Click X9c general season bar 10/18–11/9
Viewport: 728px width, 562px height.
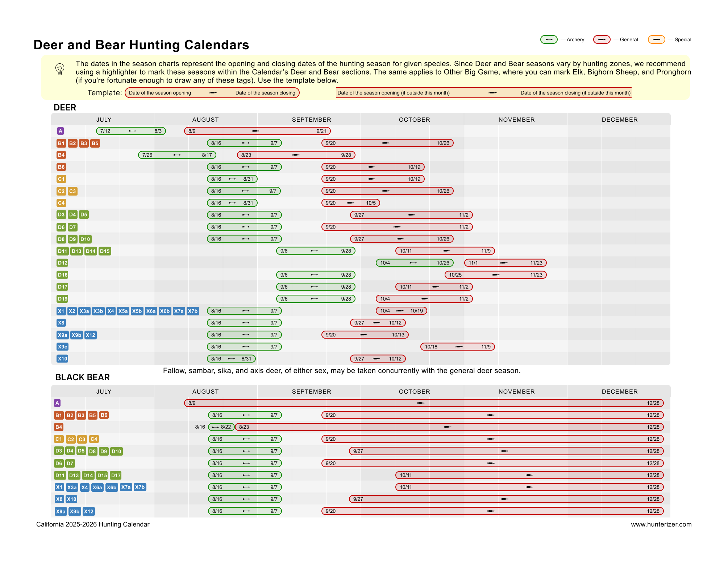(458, 347)
